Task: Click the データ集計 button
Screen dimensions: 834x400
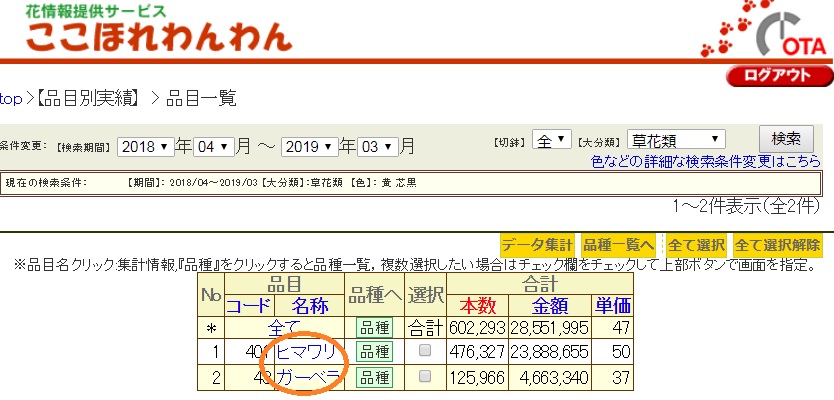Action: pyautogui.click(x=537, y=245)
